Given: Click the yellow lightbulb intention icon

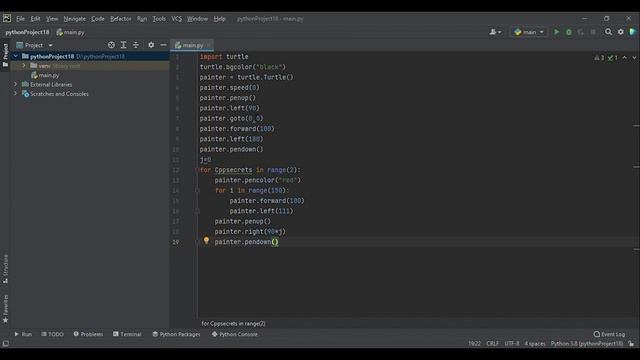Looking at the screenshot, I should pyautogui.click(x=206, y=241).
